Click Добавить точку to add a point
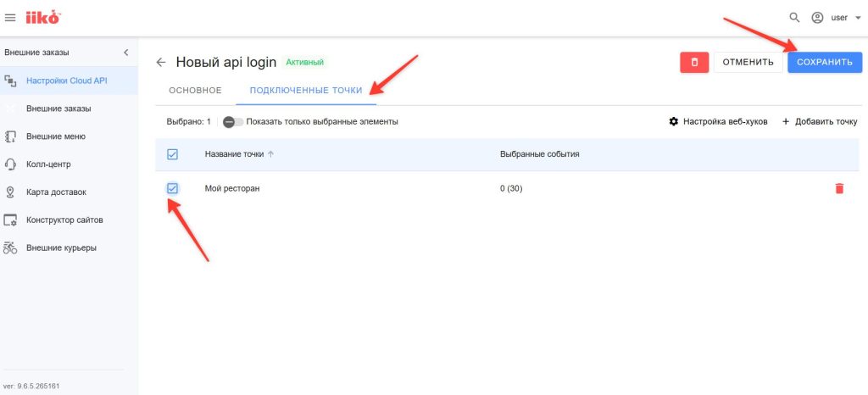The image size is (868, 395). click(819, 121)
